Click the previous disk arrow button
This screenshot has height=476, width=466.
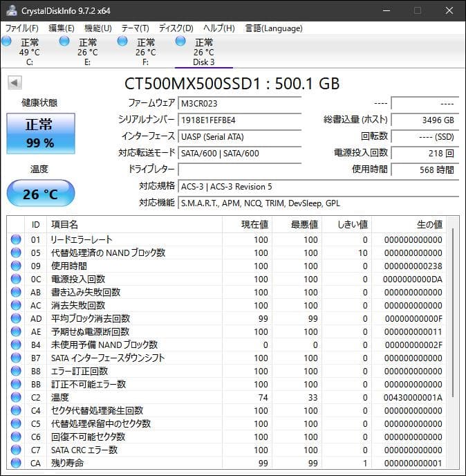[15, 82]
